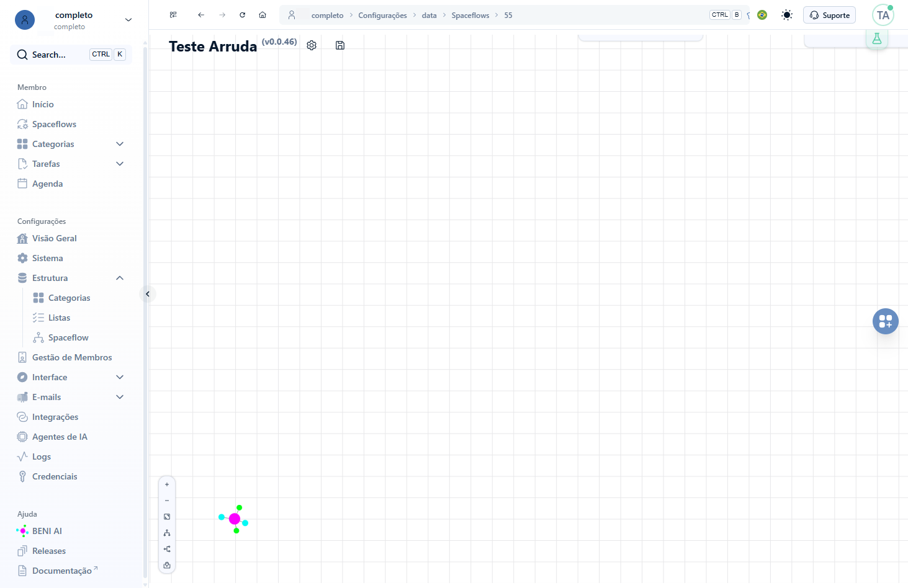Save the Teste Arruda spaceflow
This screenshot has width=908, height=588.
point(340,45)
